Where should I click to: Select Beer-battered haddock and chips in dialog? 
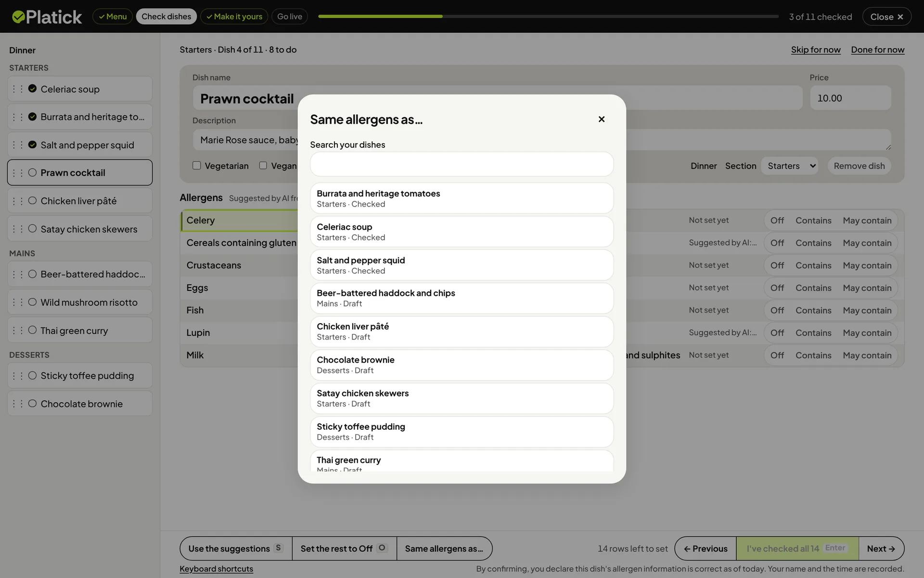coord(462,298)
